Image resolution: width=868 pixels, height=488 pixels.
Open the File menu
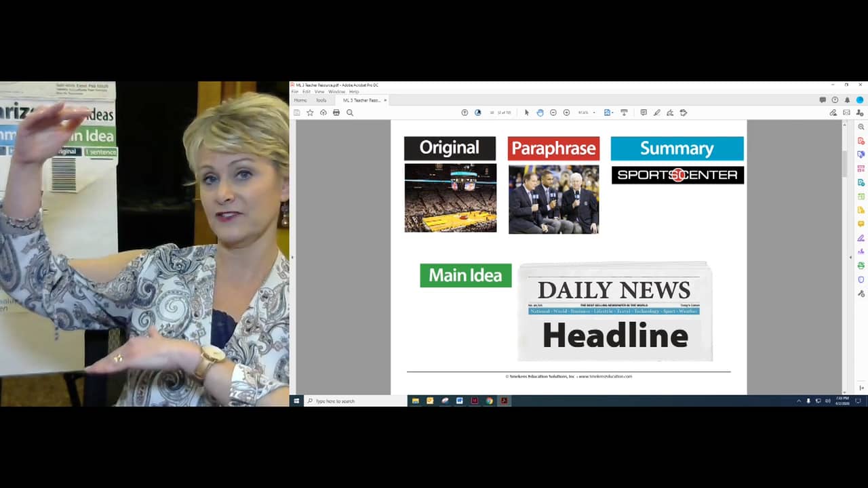[x=295, y=91]
